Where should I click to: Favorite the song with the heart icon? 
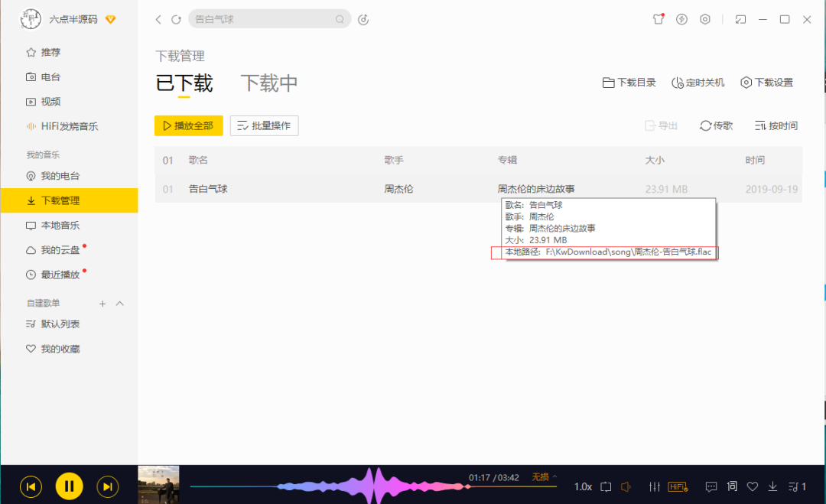click(753, 486)
